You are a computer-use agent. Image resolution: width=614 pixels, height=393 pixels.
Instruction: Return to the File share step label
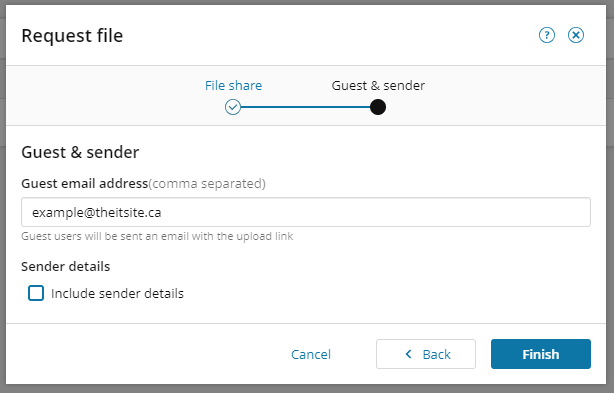point(233,85)
